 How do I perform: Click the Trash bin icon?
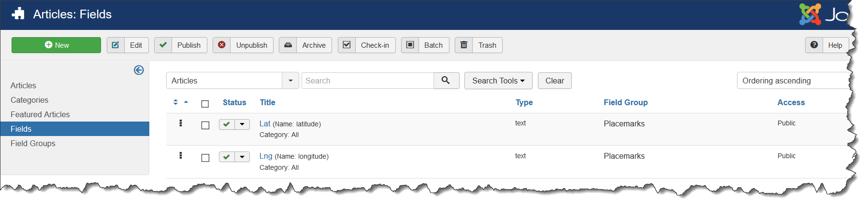click(x=464, y=45)
